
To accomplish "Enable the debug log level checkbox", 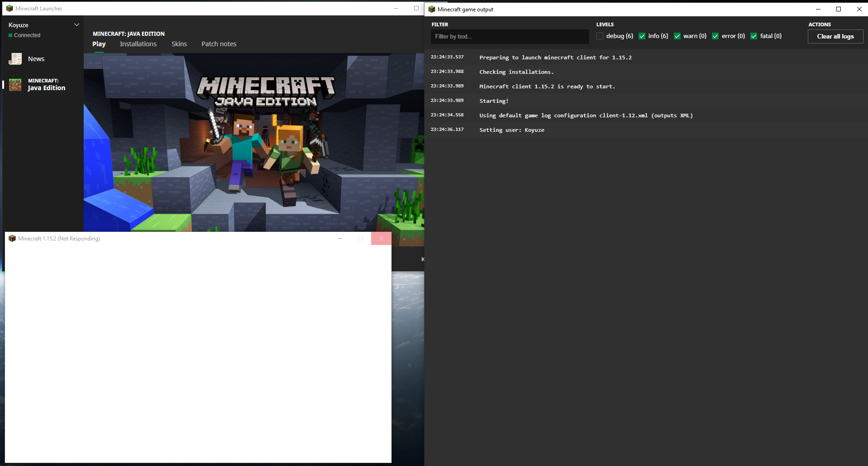I will (600, 36).
